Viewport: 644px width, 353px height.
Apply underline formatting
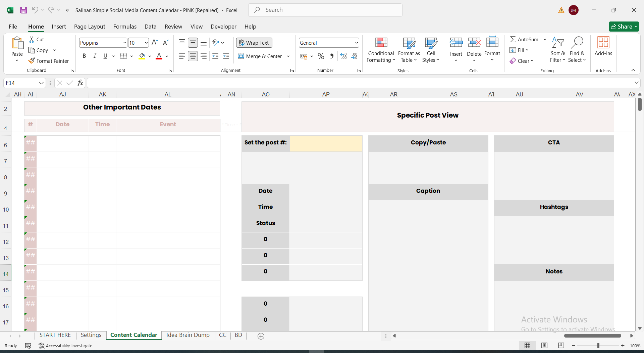coord(106,56)
